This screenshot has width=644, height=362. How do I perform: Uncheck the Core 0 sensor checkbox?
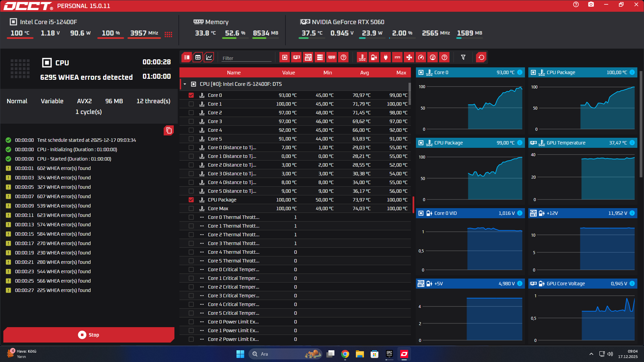tap(191, 95)
